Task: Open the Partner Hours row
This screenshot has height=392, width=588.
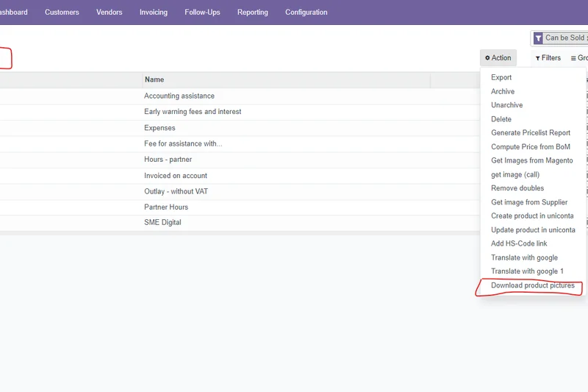Action: tap(240, 207)
